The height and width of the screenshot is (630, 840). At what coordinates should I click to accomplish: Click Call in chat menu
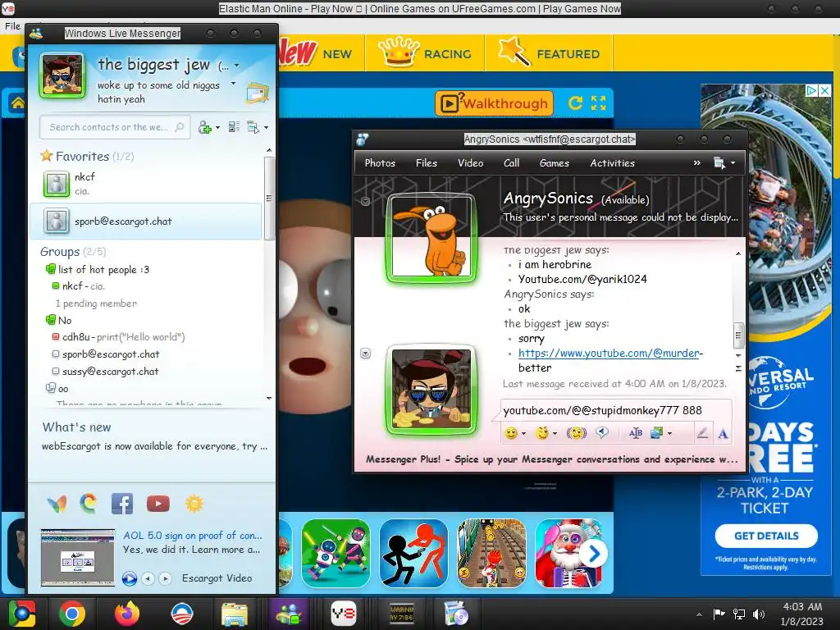point(512,163)
